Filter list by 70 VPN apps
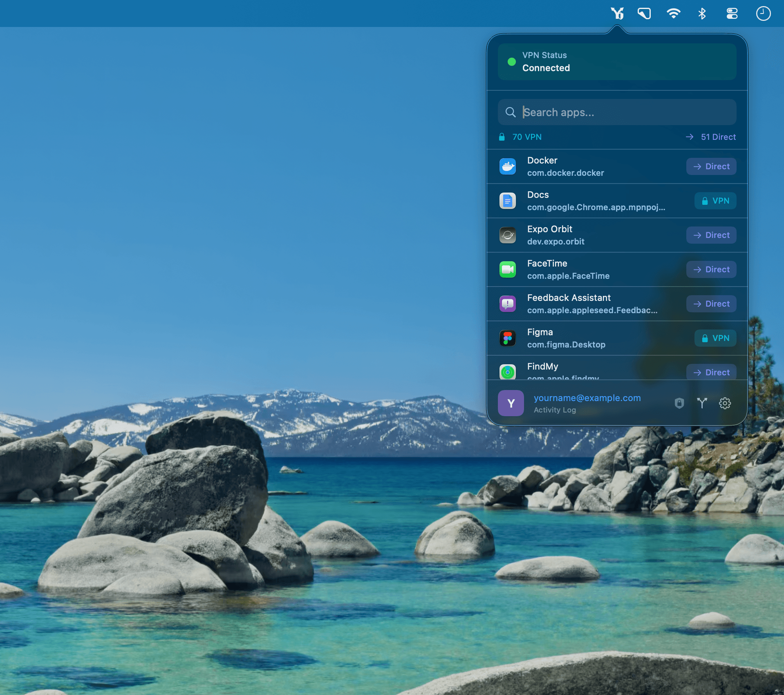The width and height of the screenshot is (784, 695). point(520,137)
